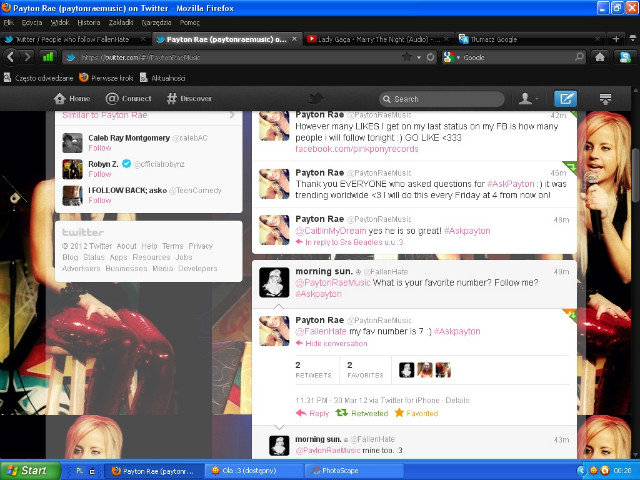Open the Zakładki menu

coord(121,22)
